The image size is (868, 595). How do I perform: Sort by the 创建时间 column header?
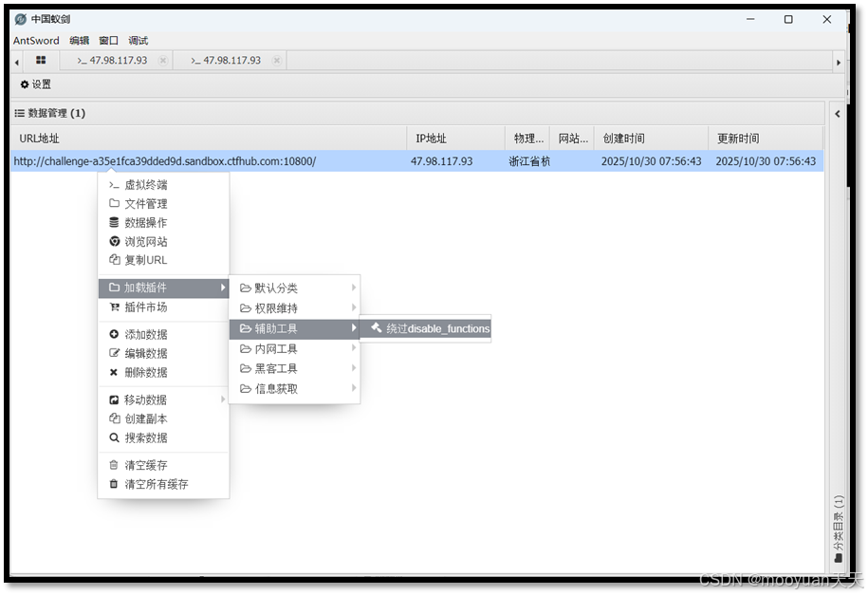[651, 139]
